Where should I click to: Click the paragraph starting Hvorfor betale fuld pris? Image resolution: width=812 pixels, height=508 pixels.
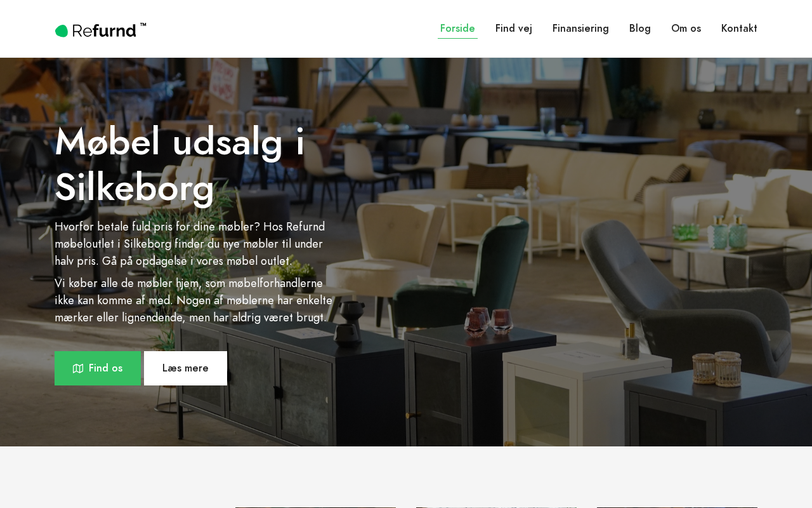pos(190,244)
